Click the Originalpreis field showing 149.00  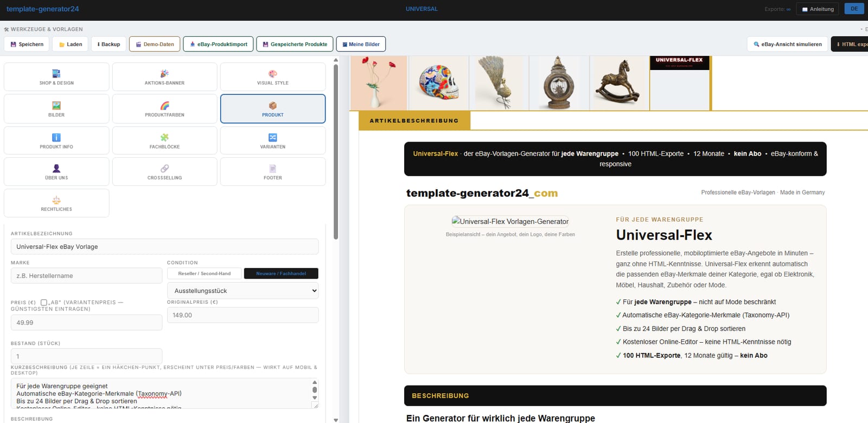point(242,315)
